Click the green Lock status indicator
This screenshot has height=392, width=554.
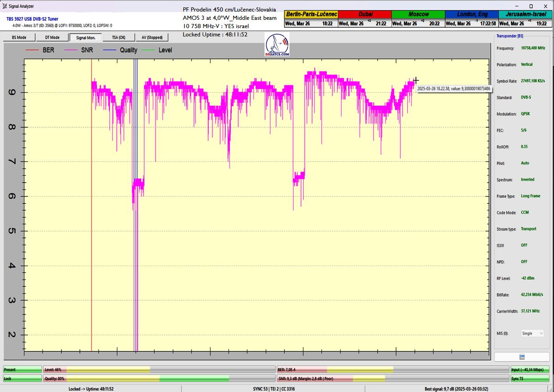[22, 379]
